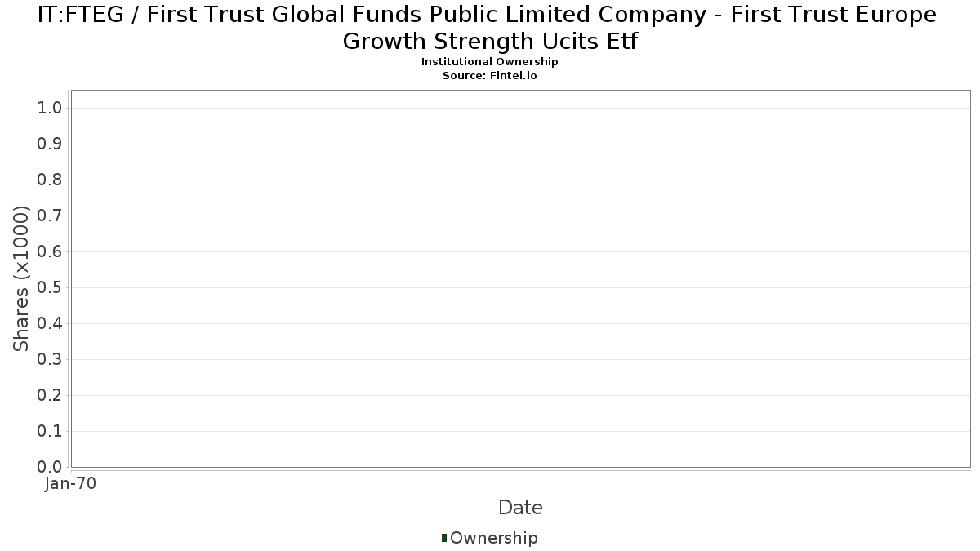Click the 0.5 y-axis tick label

pyautogui.click(x=51, y=288)
